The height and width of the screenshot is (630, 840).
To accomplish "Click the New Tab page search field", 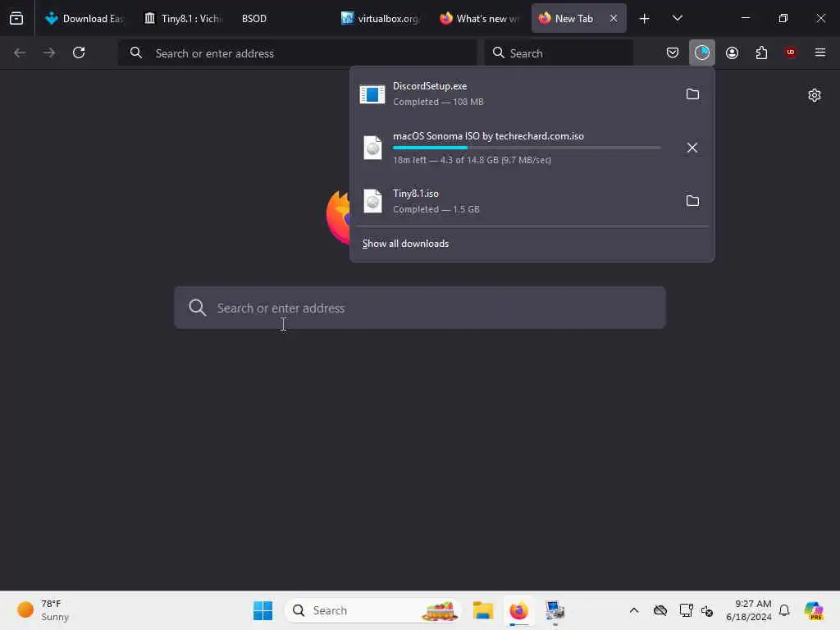I will point(420,308).
